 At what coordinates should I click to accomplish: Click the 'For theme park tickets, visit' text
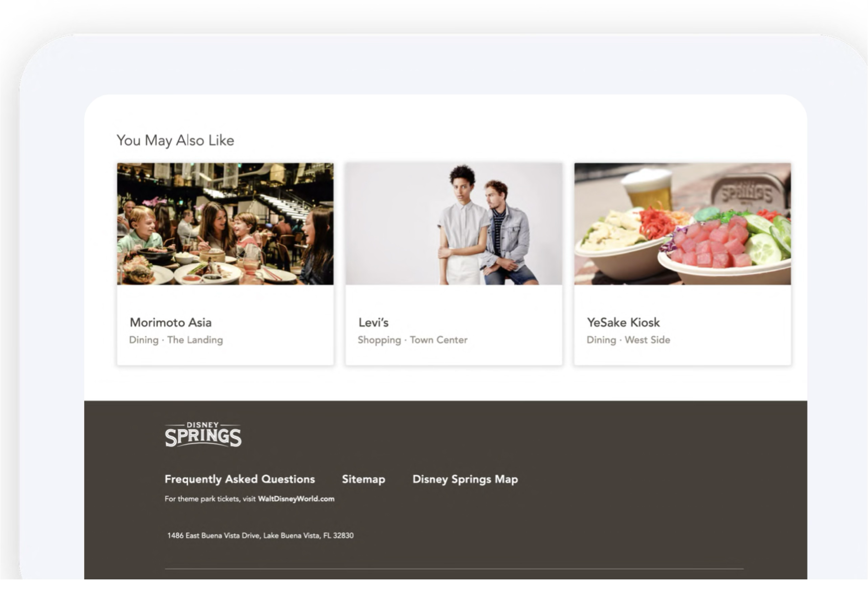coord(210,499)
